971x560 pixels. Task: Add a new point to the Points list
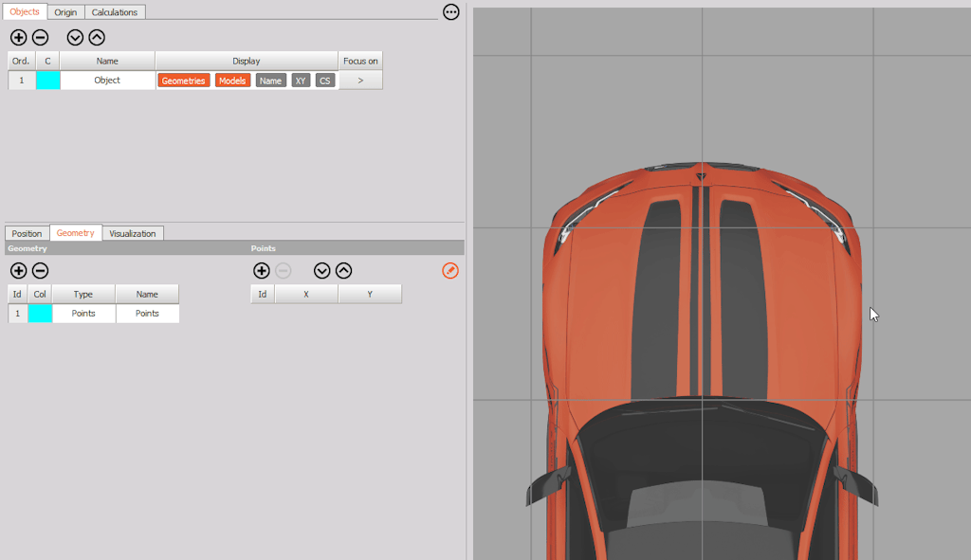point(262,270)
